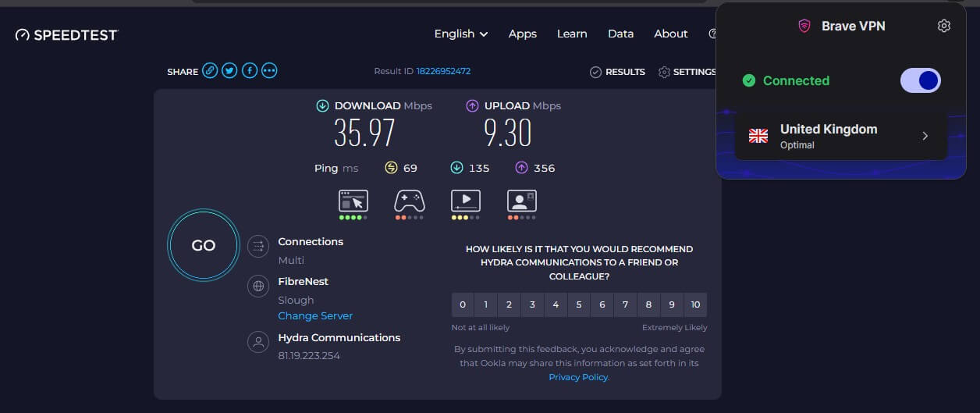
Task: Open the English language dropdown
Action: [x=460, y=34]
